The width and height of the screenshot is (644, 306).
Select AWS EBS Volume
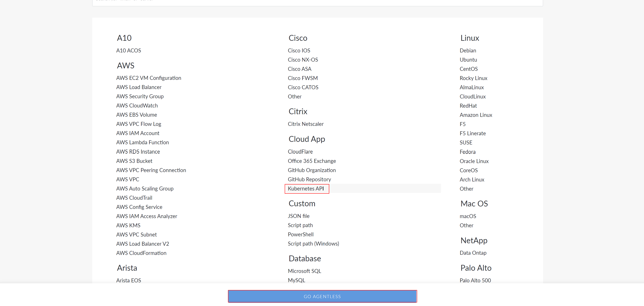[137, 115]
